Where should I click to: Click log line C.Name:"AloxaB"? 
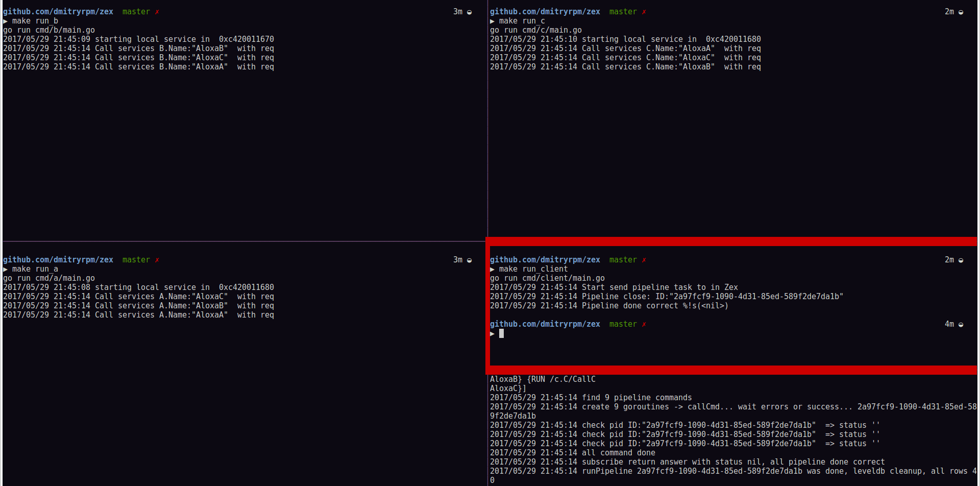(x=626, y=67)
